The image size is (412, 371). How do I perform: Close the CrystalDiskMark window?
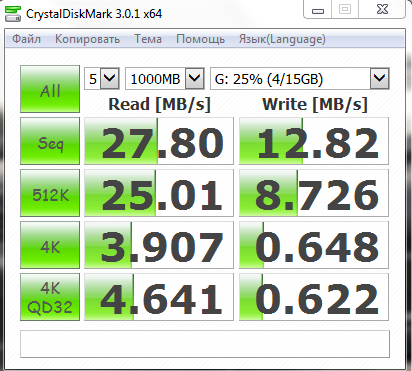pos(382,9)
